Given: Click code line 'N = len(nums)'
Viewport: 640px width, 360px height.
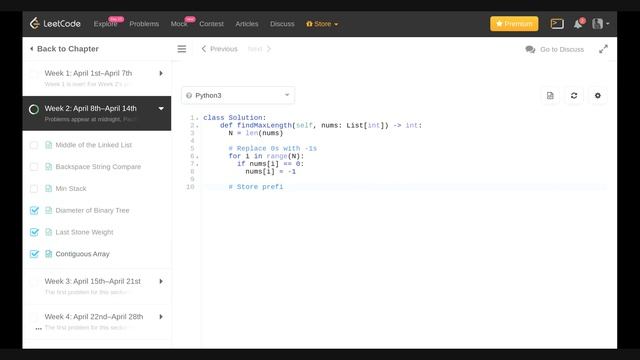Looking at the screenshot, I should pyautogui.click(x=256, y=133).
